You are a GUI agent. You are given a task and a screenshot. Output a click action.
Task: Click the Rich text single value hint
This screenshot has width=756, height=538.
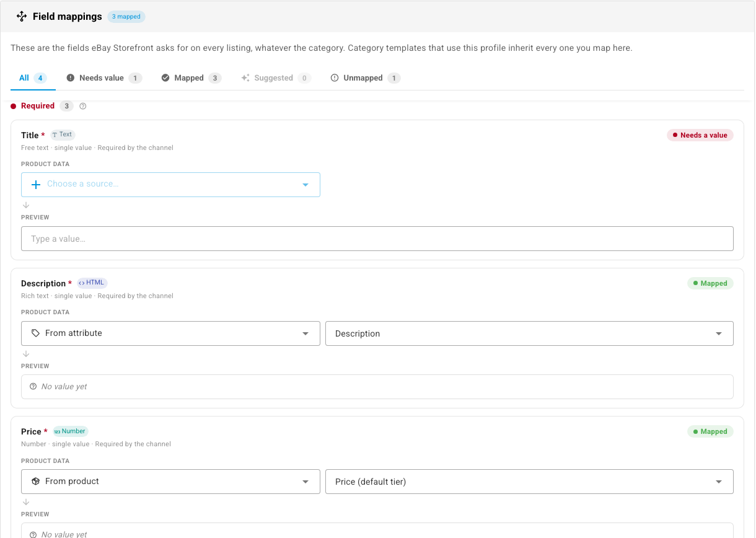coord(97,296)
